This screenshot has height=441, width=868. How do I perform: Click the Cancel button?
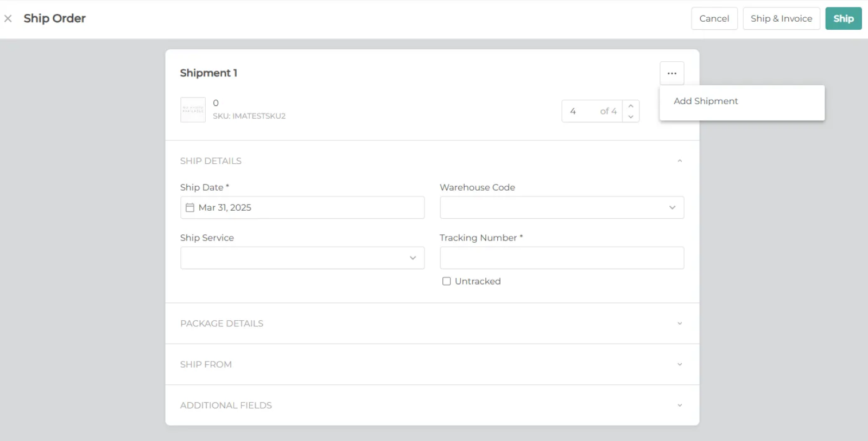pos(714,18)
